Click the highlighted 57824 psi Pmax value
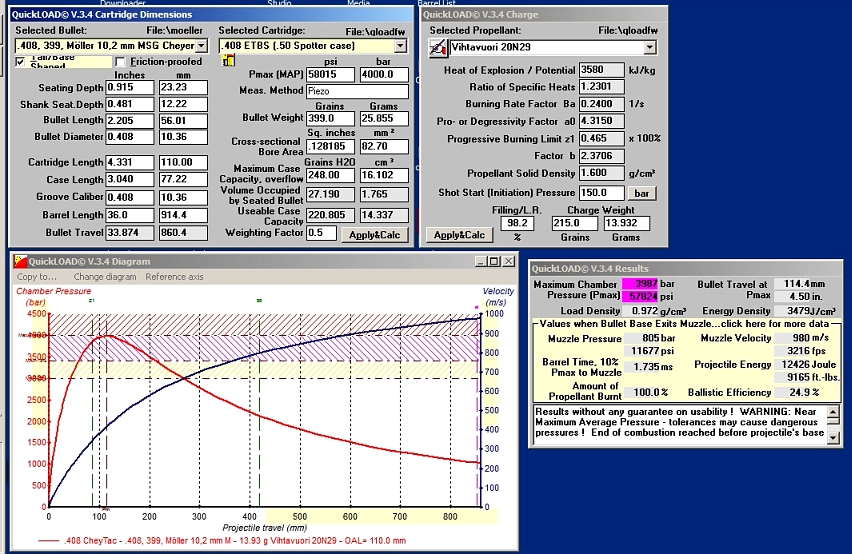Screen dimensions: 852x554 click(x=640, y=297)
